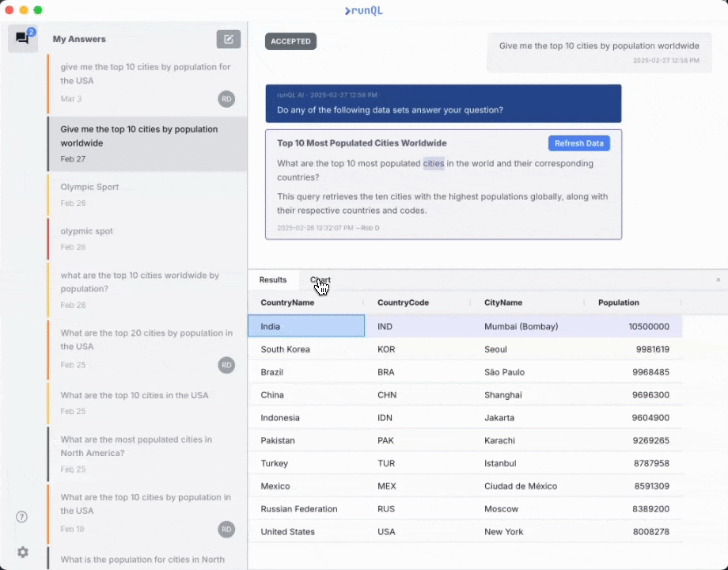
Task: Click the user question bubble about population worldwide
Action: point(599,52)
